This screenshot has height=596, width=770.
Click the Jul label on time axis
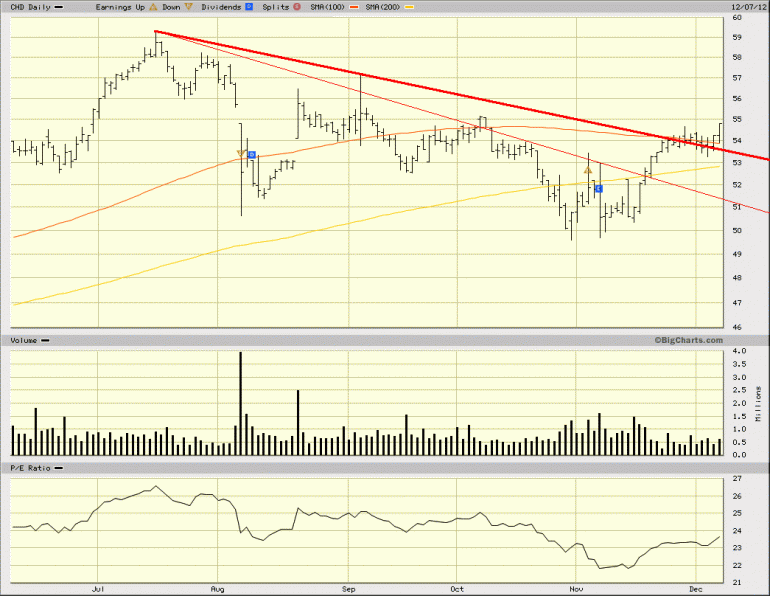pos(98,589)
